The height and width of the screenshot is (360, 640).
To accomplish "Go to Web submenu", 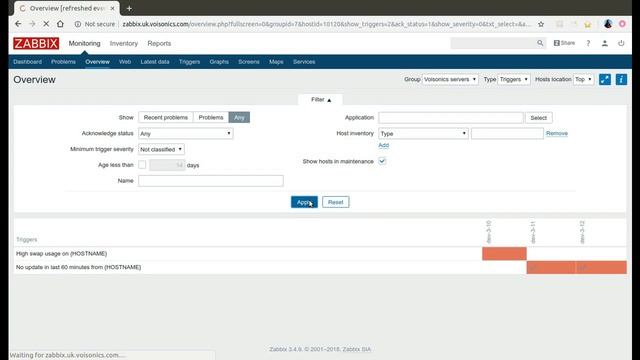I will coord(125,62).
